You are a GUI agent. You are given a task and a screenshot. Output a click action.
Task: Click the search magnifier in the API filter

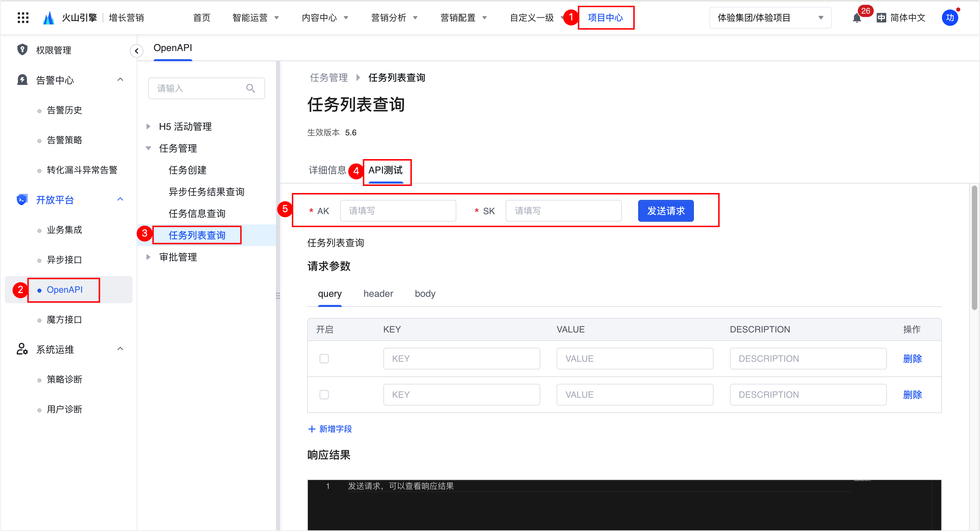click(x=250, y=88)
